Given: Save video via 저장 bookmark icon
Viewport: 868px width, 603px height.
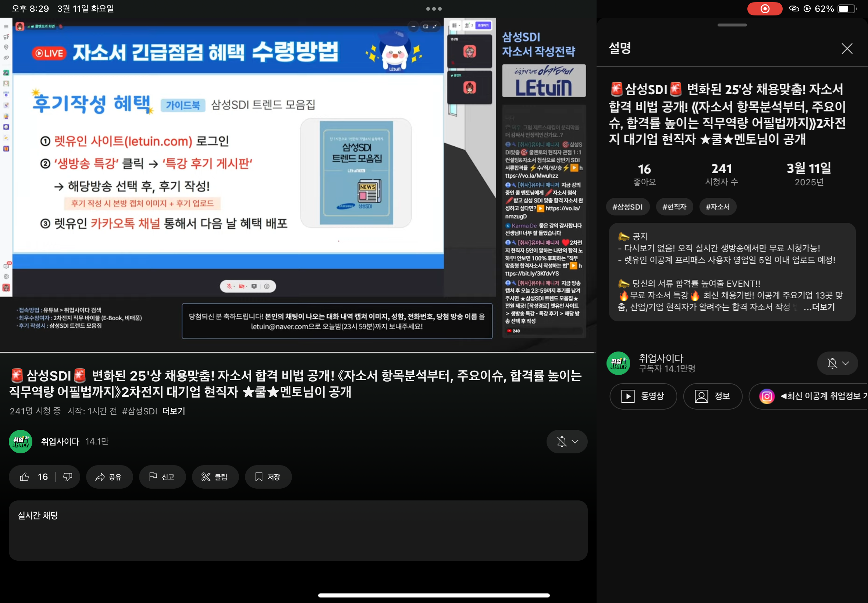Looking at the screenshot, I should click(x=268, y=477).
